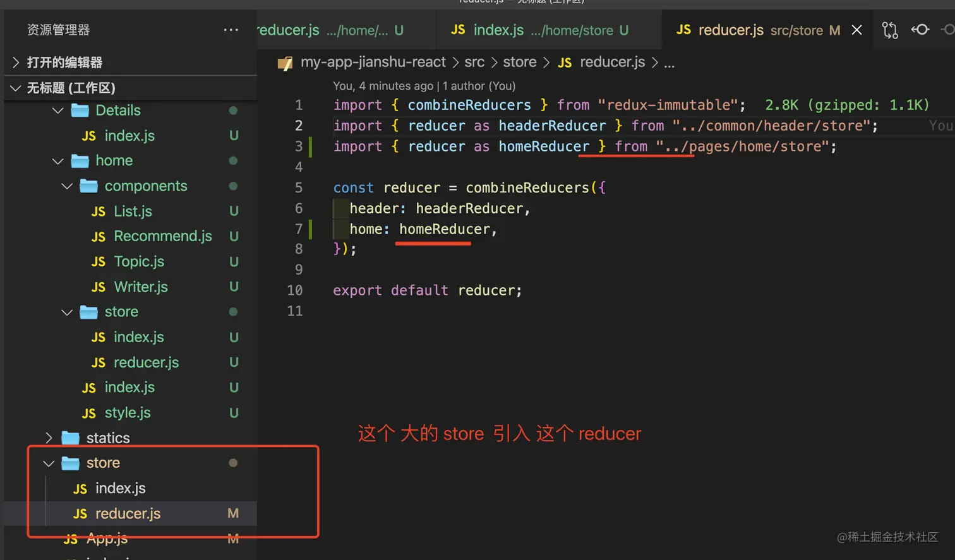Click the 'header: headerReducer,' line
This screenshot has width=955, height=560.
pos(440,208)
